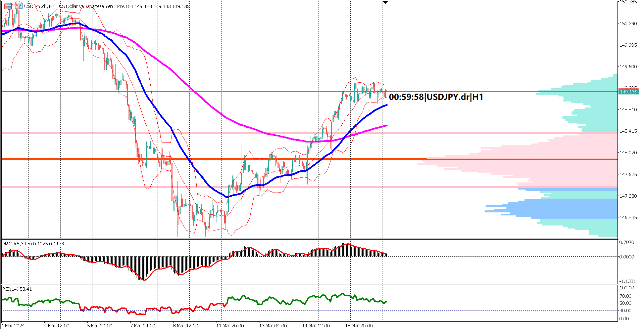Click the chart properties list icon
This screenshot has height=329, width=644.
[8, 6]
